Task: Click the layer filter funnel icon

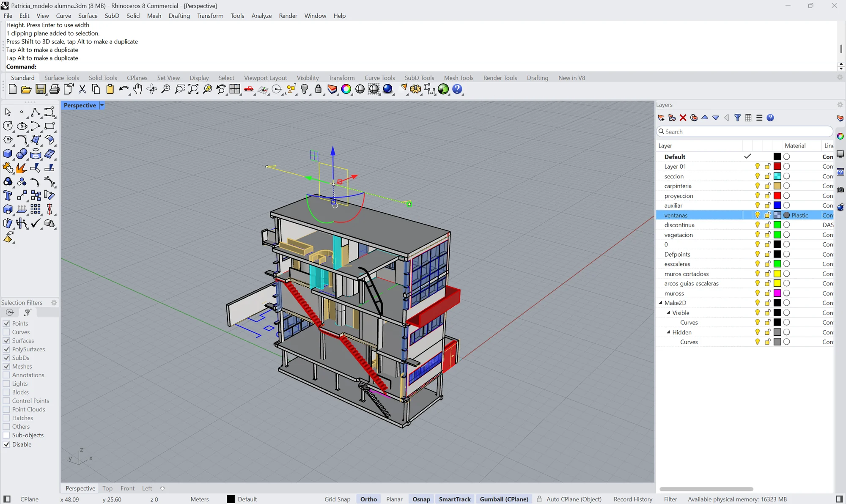Action: coord(737,118)
